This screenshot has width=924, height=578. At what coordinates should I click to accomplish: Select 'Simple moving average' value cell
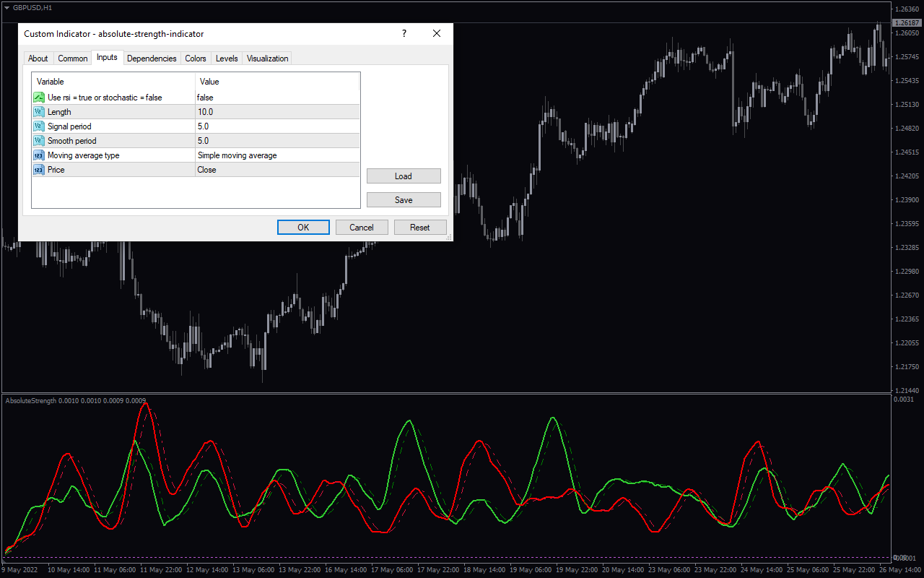click(277, 155)
